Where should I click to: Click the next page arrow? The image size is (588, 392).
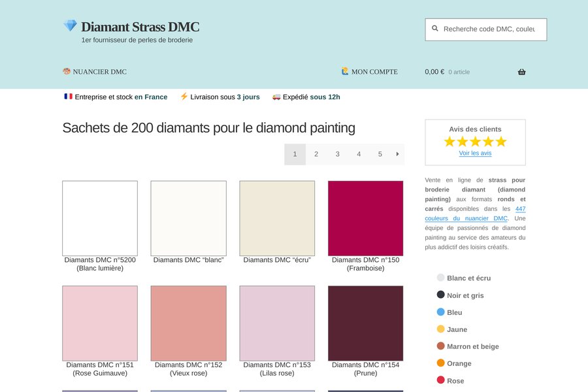(x=397, y=154)
